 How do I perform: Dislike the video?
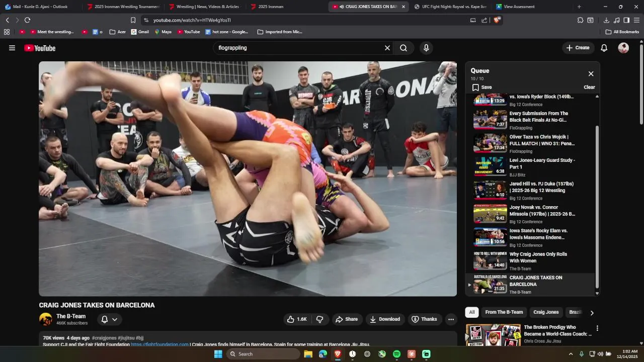[319, 319]
